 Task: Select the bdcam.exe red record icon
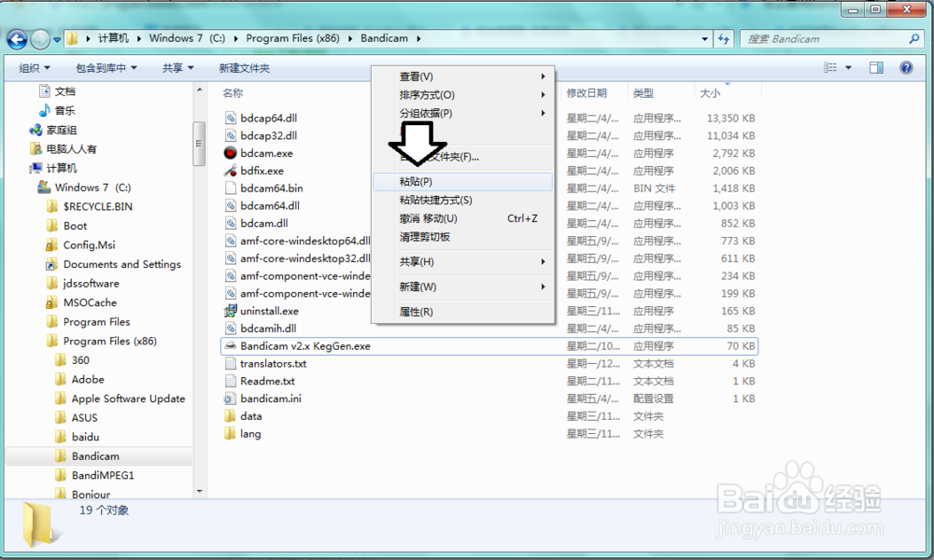(x=231, y=153)
